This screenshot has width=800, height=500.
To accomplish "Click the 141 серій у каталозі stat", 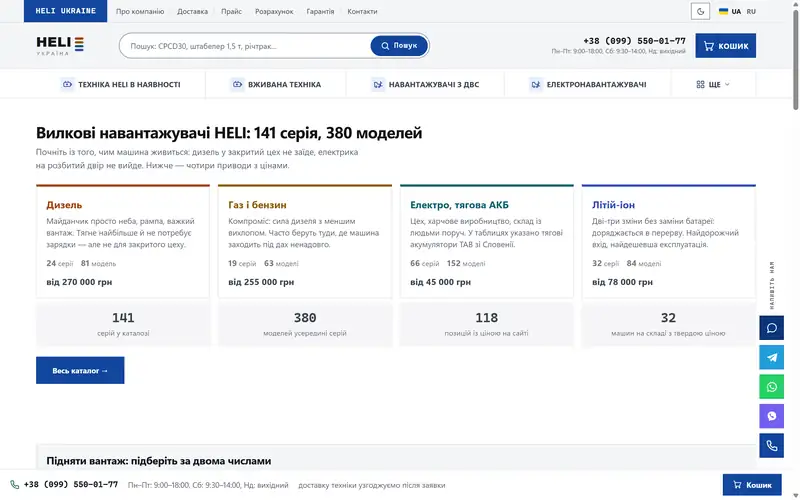I will pos(123,324).
